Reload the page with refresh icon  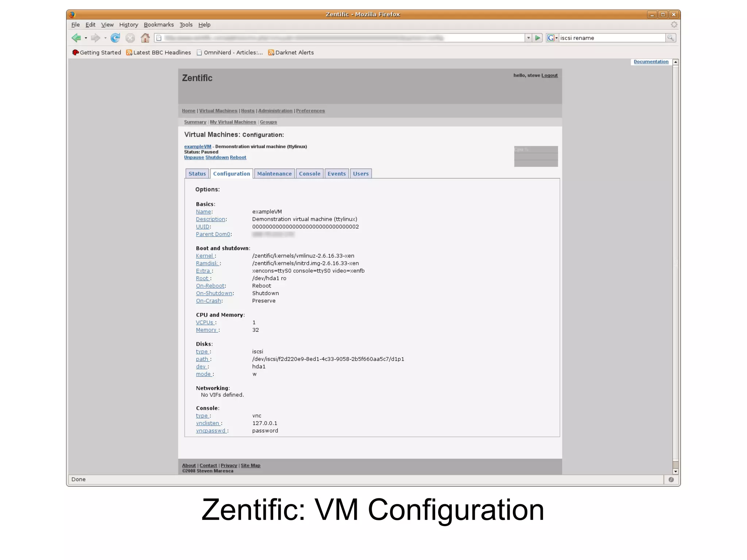[115, 38]
